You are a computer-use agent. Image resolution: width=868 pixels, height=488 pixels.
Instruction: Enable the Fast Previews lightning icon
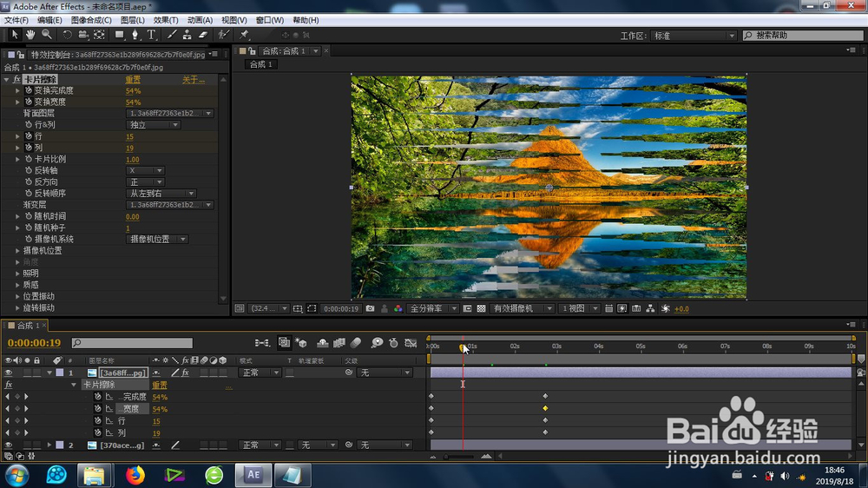(x=622, y=308)
